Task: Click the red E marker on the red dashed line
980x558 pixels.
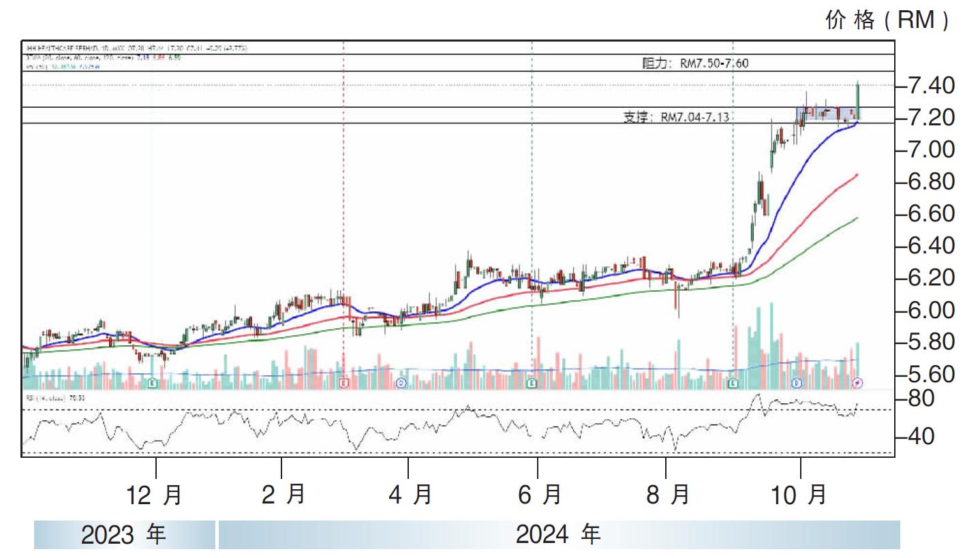Action: [x=343, y=384]
